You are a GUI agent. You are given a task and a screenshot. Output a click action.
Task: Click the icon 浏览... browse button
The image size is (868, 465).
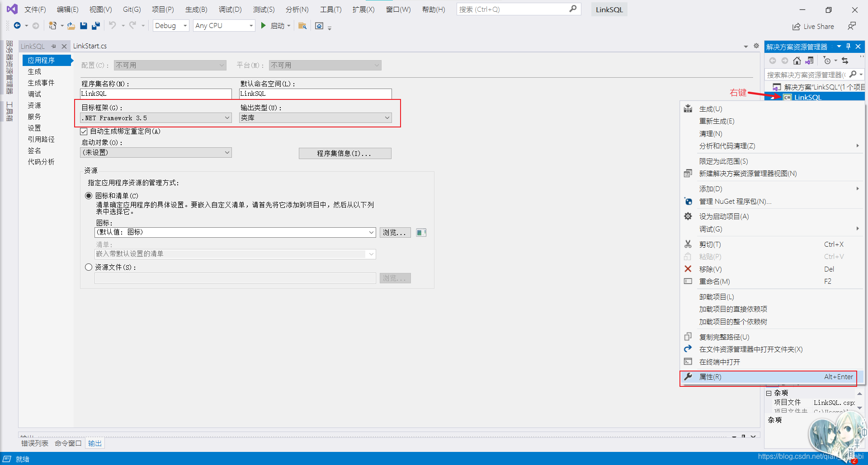click(x=395, y=232)
